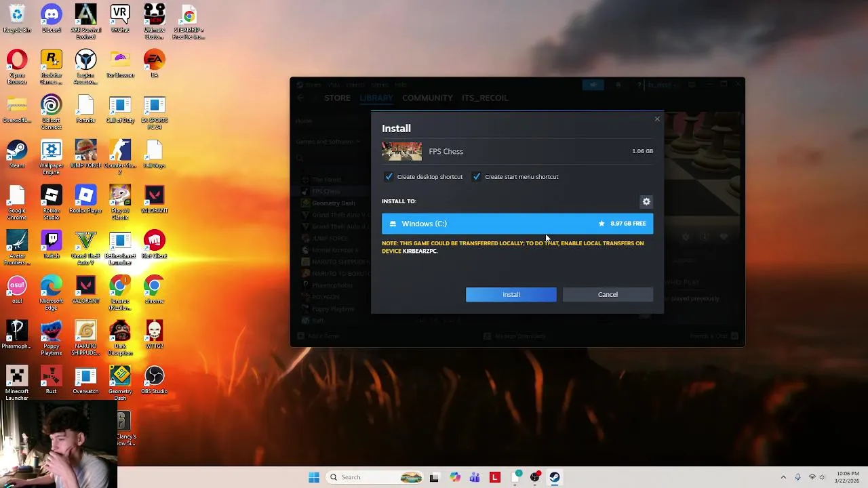Click the FPS Chess game thumbnail
Image resolution: width=868 pixels, height=488 pixels.
click(401, 151)
